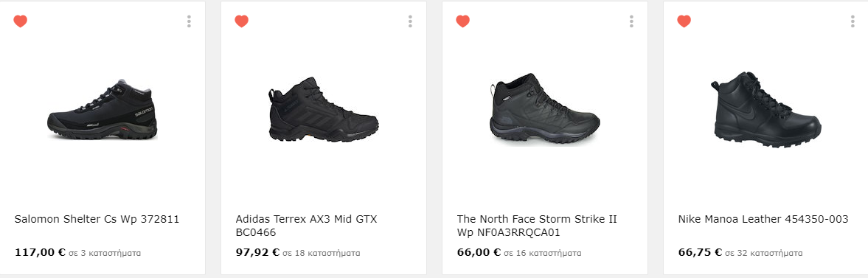Open Adidas Terrex AX3 Mid GTX title link
Image resolution: width=868 pixels, height=278 pixels.
pos(306,226)
